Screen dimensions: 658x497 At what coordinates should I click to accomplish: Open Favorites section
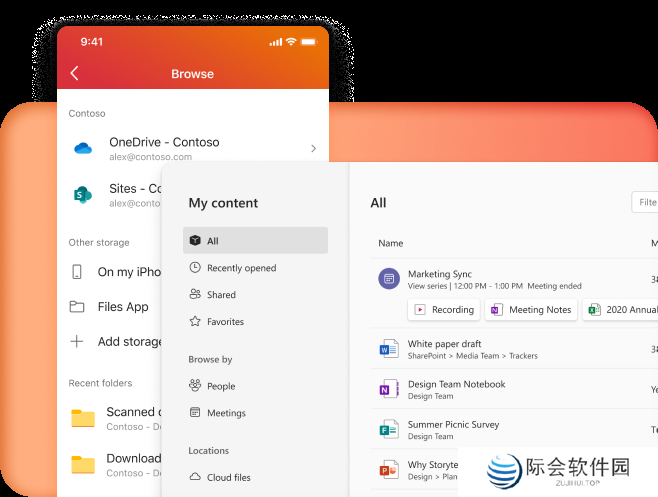tap(225, 322)
